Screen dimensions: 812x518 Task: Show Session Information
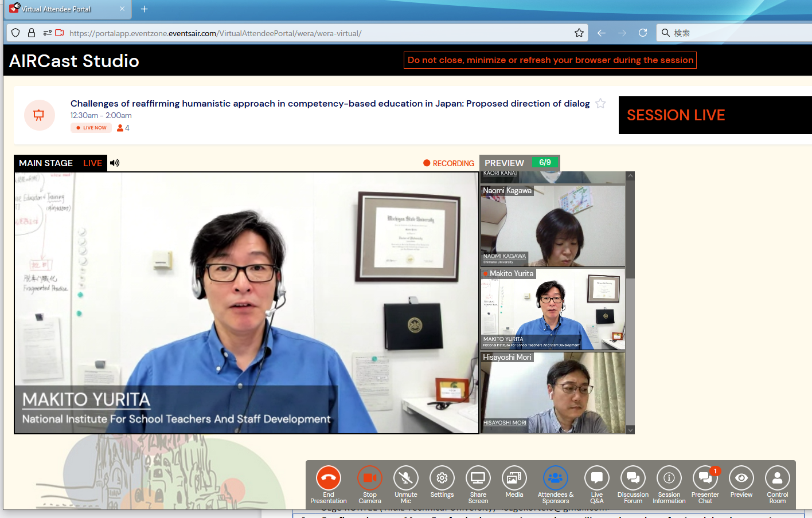point(669,478)
